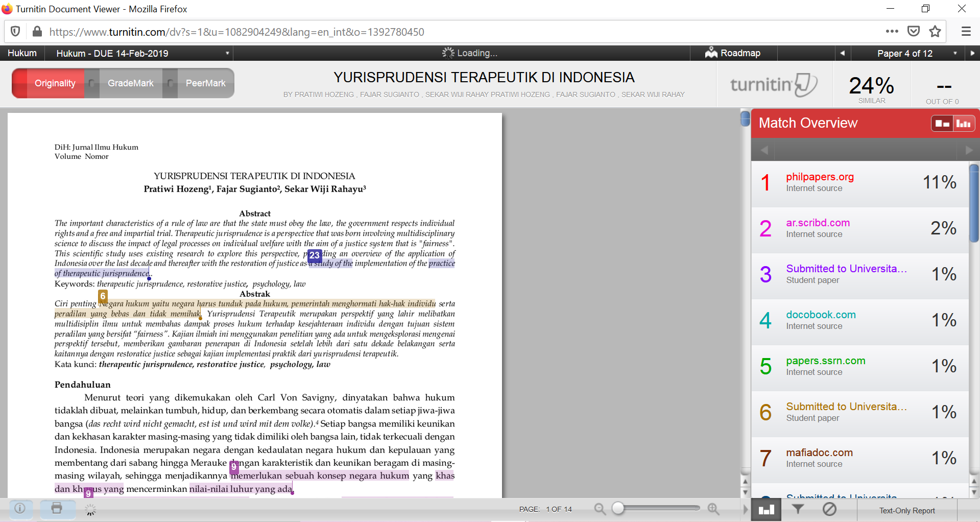The height and width of the screenshot is (522, 980).
Task: Switch to all sources histogram view
Action: (964, 124)
